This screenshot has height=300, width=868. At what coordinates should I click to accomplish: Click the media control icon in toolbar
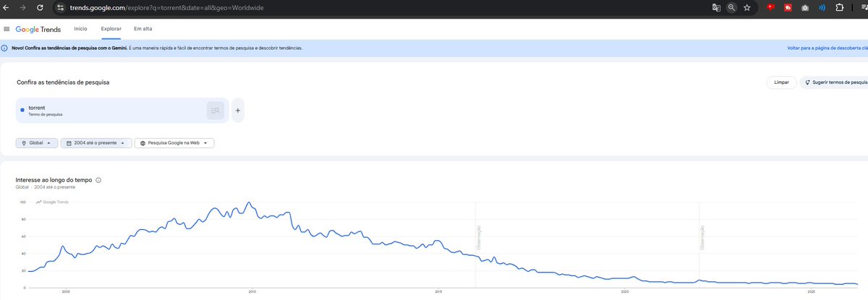tap(864, 8)
